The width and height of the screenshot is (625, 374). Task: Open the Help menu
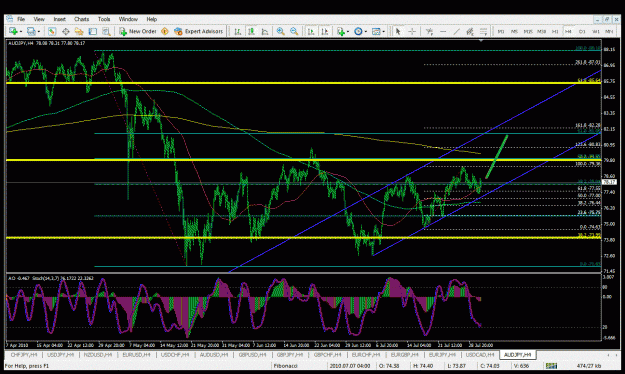(x=151, y=19)
